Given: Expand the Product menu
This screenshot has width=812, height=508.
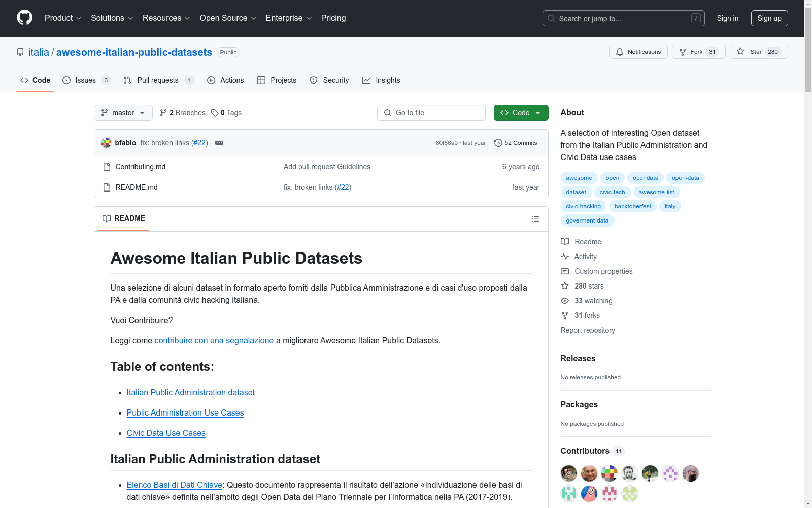Looking at the screenshot, I should 63,18.
